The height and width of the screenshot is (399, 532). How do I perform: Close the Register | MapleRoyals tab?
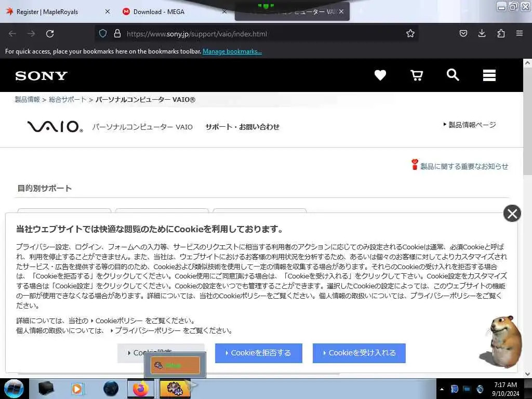108,11
